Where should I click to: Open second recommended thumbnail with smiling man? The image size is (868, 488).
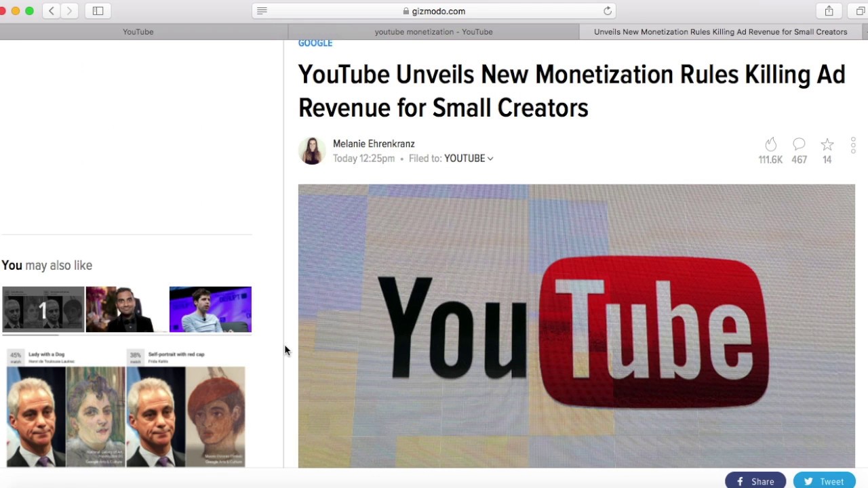click(127, 309)
